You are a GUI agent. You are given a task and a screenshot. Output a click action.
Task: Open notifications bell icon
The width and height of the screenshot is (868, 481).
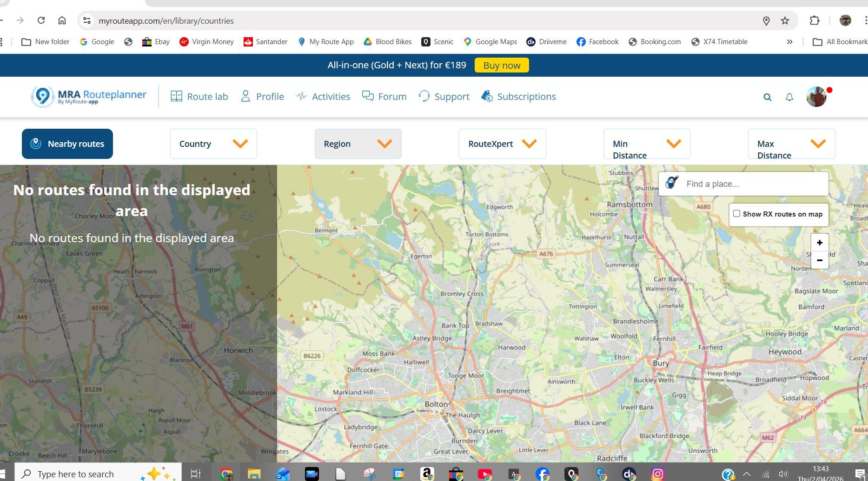(x=789, y=97)
